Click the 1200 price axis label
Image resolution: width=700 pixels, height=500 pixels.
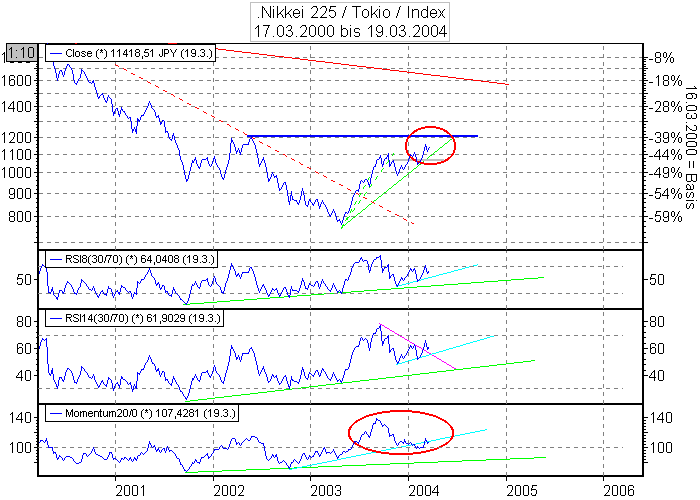click(17, 138)
